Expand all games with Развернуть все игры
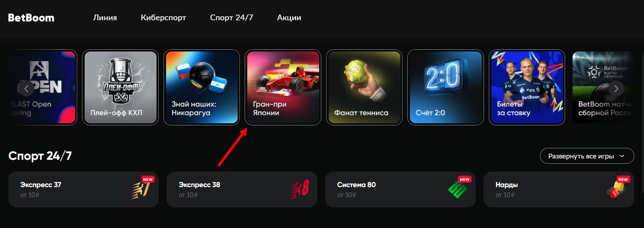The height and width of the screenshot is (228, 644). coord(587,156)
